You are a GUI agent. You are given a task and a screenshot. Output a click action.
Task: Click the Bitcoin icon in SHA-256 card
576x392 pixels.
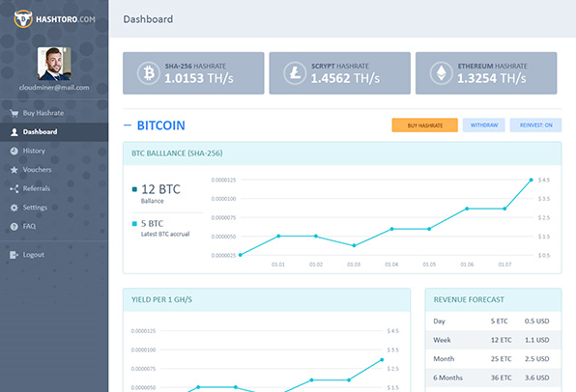coord(149,73)
